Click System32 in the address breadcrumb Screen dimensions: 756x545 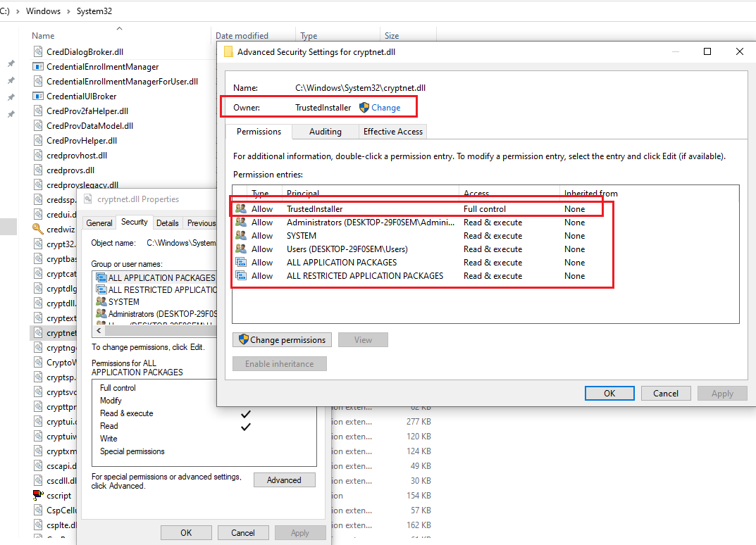coord(94,11)
